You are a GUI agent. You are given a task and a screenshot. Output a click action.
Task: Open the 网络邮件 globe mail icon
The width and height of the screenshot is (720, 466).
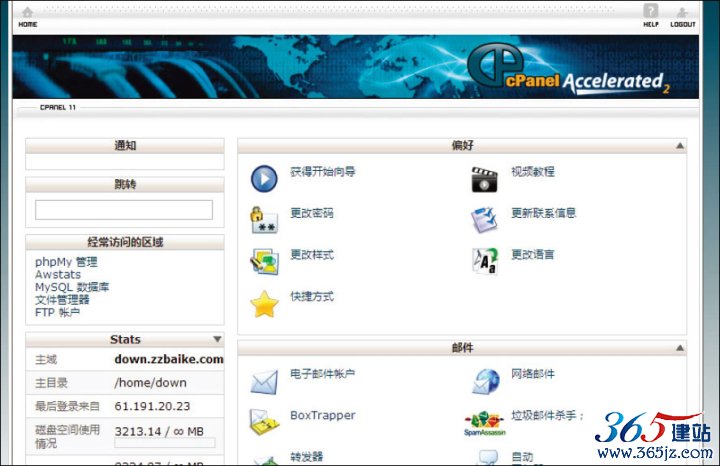(485, 382)
